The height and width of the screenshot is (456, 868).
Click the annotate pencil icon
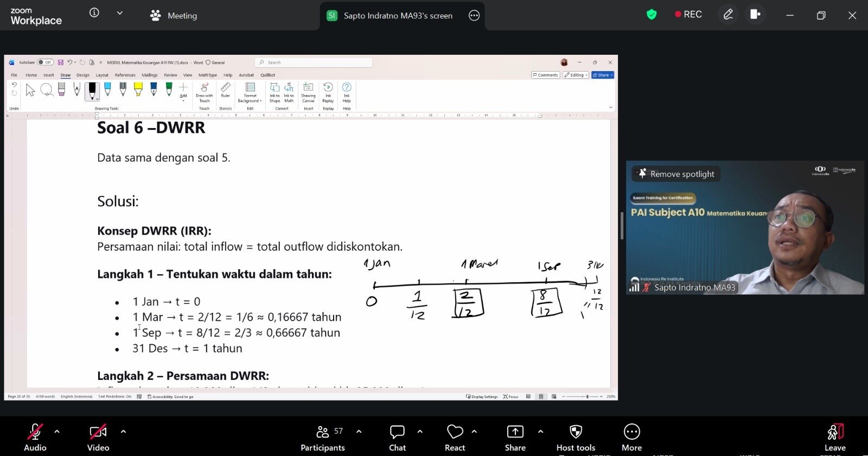coord(728,15)
